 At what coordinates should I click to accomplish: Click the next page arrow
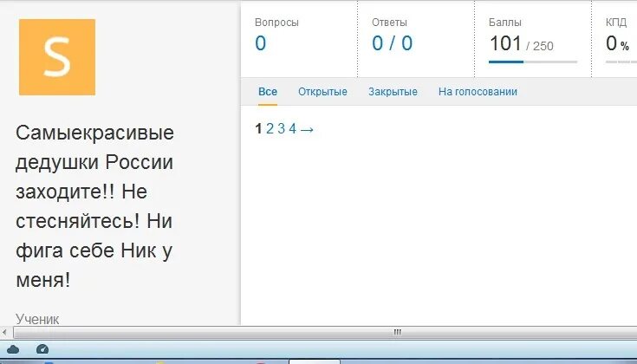pyautogui.click(x=307, y=130)
